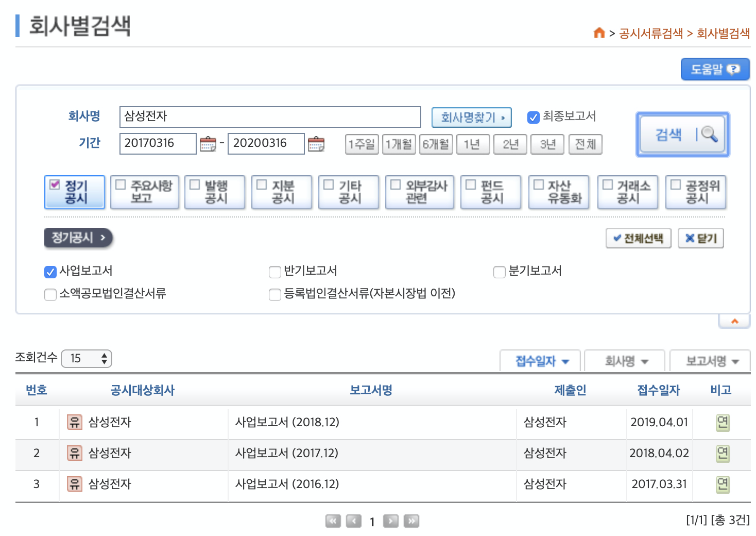Enable the 거래소공시 category checkbox

(x=608, y=184)
